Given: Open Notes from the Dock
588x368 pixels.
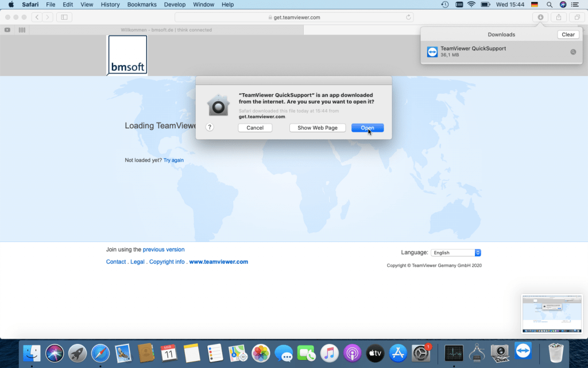Looking at the screenshot, I should click(192, 354).
